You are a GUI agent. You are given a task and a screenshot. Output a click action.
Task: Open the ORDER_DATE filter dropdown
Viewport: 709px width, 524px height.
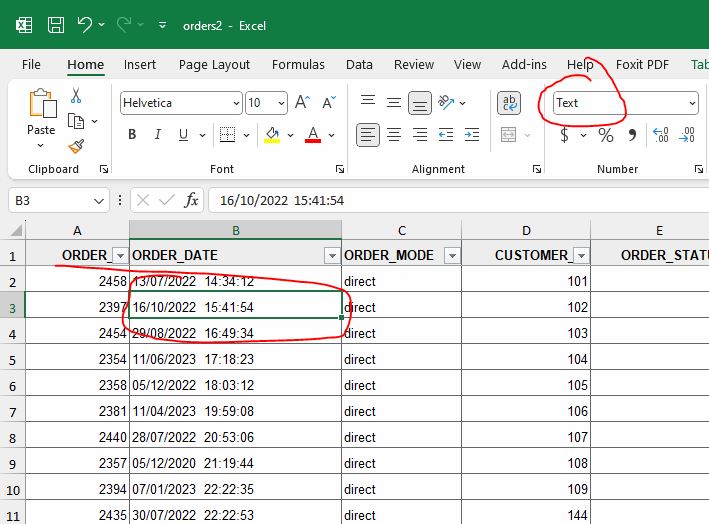(330, 256)
